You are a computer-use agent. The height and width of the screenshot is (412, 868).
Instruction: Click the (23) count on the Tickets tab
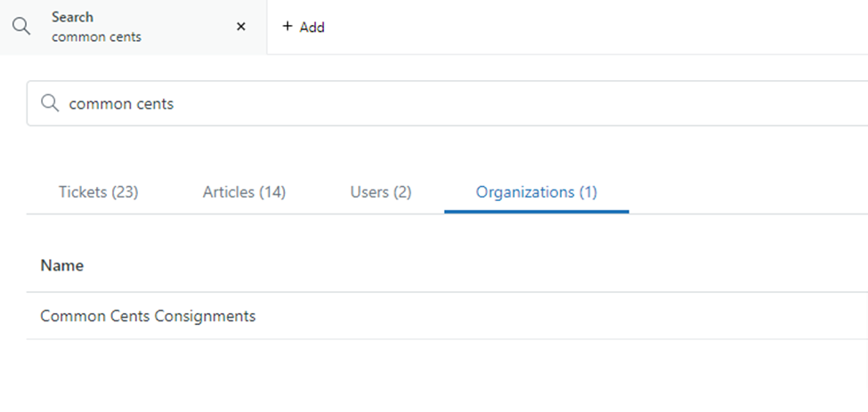click(x=124, y=191)
